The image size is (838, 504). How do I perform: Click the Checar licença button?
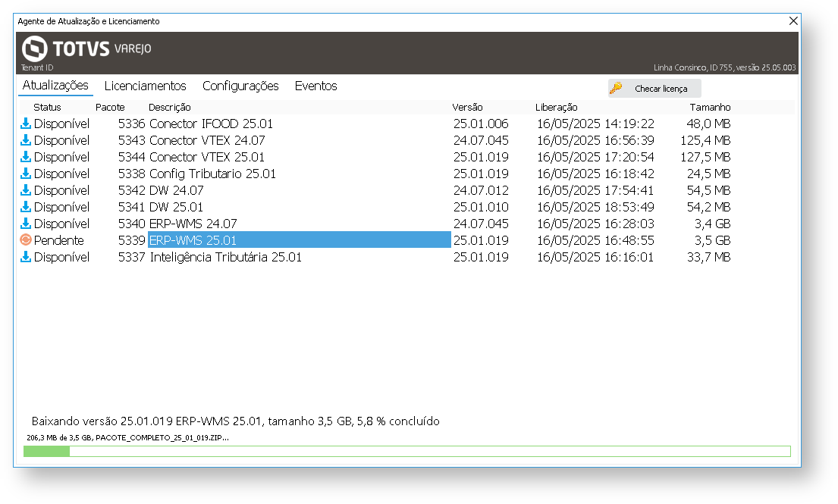[654, 88]
